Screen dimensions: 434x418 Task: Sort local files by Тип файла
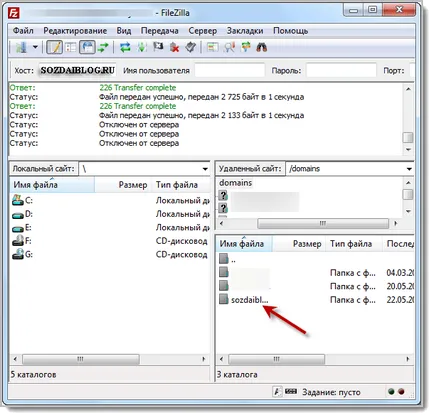tap(181, 185)
